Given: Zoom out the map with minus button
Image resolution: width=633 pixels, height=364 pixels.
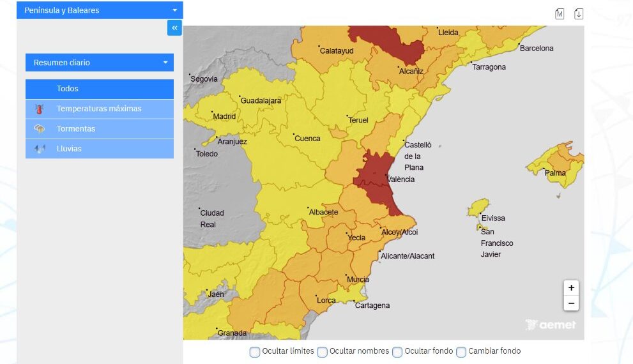Looking at the screenshot, I should [571, 303].
